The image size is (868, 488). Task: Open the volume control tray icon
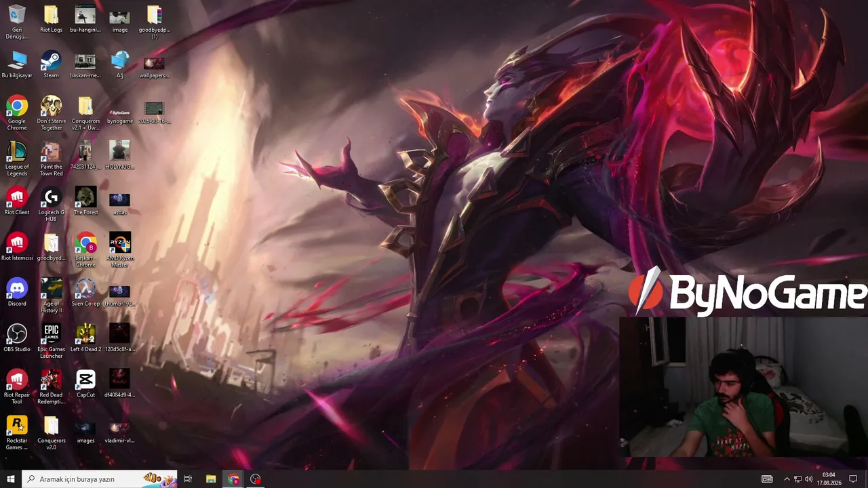[x=808, y=479]
